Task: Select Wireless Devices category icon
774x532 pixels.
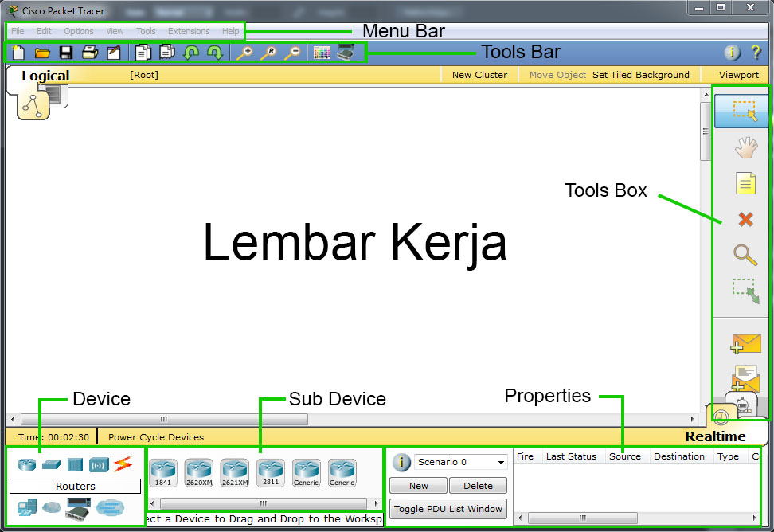Action: coord(99,465)
